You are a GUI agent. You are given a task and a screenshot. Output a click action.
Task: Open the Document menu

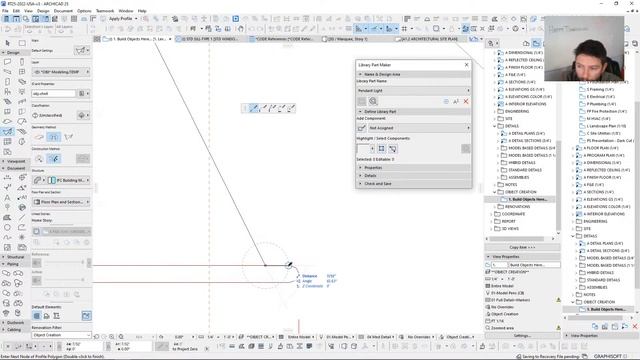coord(63,11)
